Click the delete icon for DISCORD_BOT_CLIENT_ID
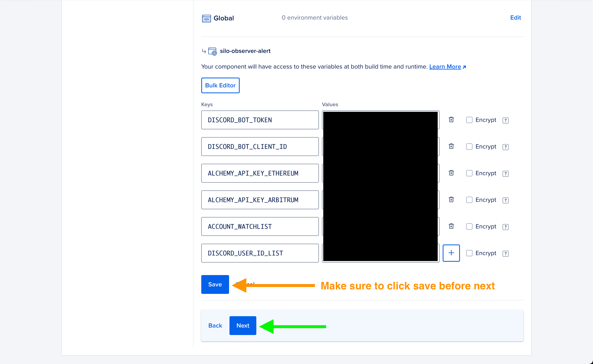This screenshot has width=593, height=364. (x=451, y=147)
